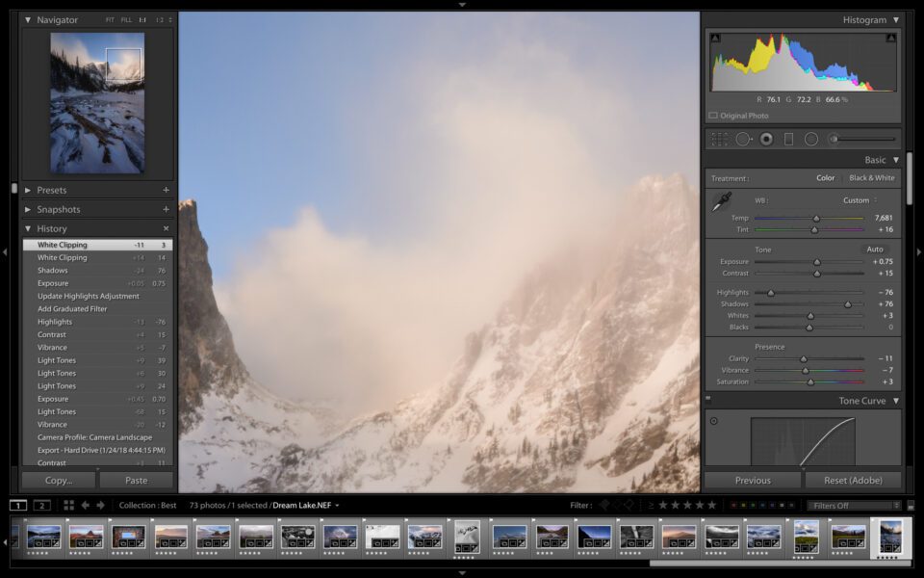Collapse the left panel group arrow
The image size is (924, 578).
click(x=5, y=252)
